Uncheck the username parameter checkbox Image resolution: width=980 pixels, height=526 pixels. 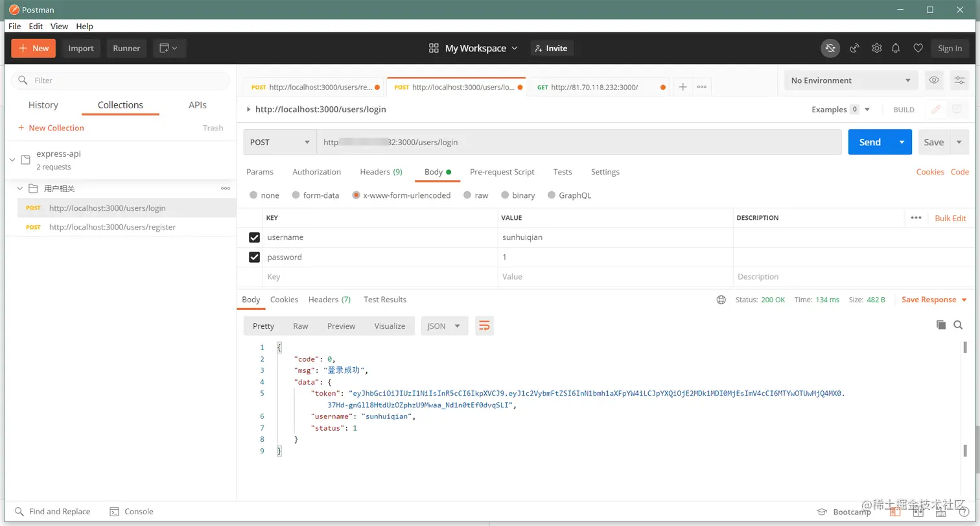coord(254,237)
